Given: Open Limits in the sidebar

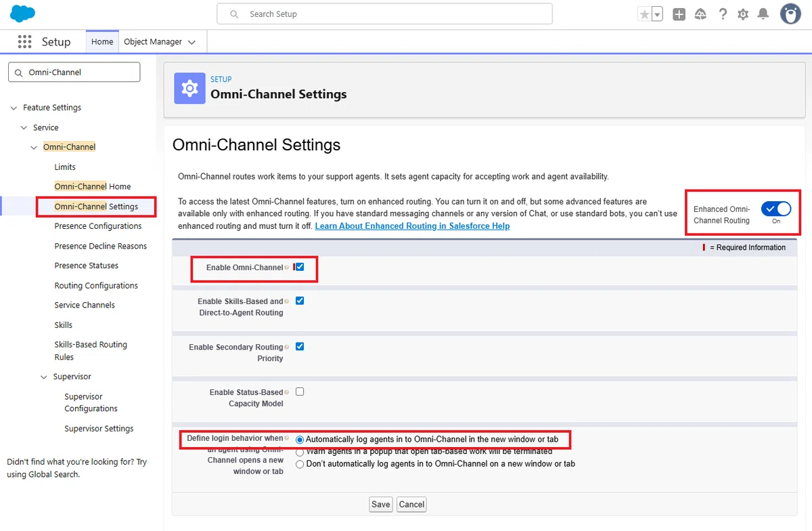Looking at the screenshot, I should pos(65,167).
